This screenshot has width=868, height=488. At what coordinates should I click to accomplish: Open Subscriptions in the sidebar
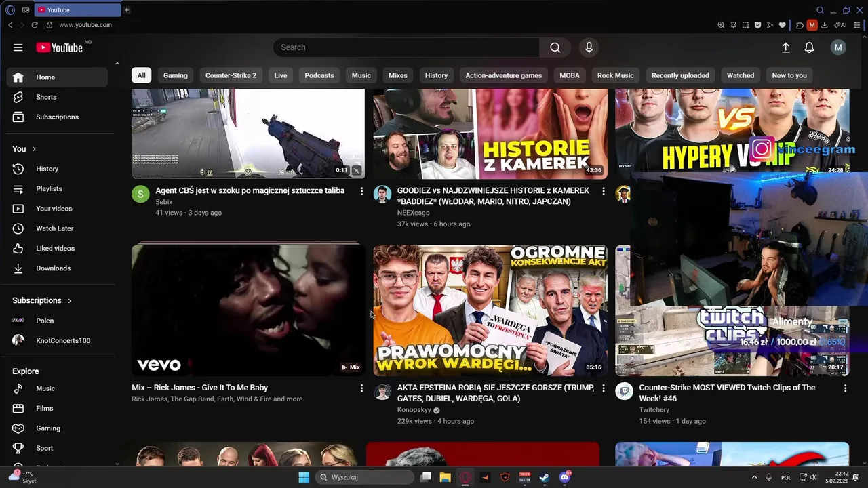click(x=57, y=117)
